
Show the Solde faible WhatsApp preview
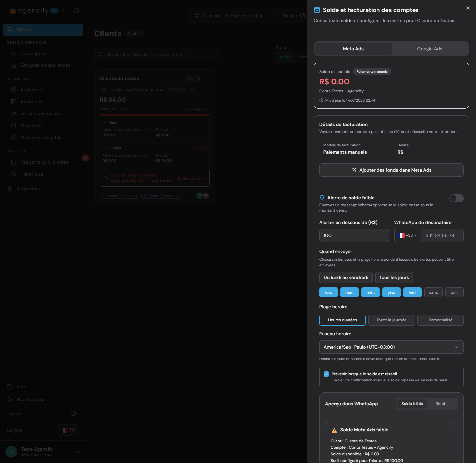pos(412,404)
